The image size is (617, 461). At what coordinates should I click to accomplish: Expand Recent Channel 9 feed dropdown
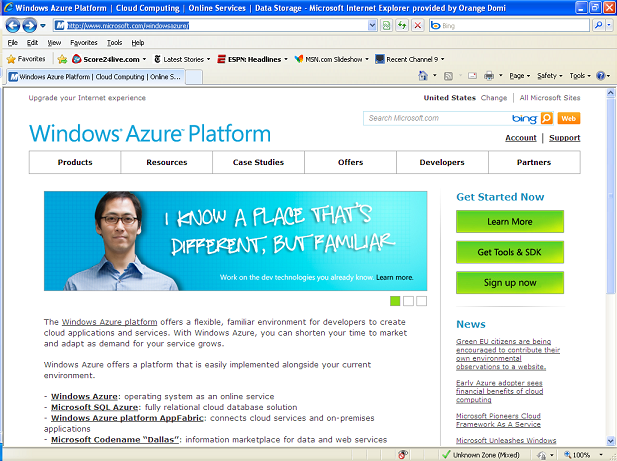pos(443,59)
